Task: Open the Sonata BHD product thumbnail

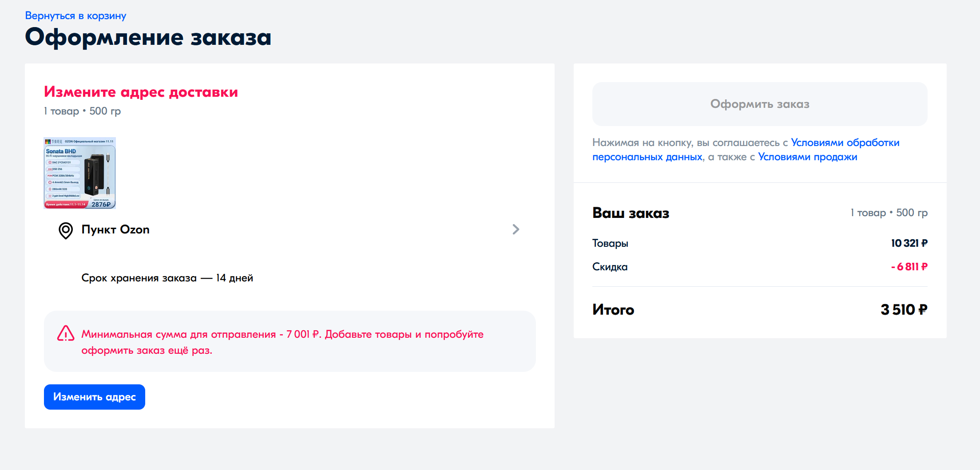Action: [x=80, y=173]
